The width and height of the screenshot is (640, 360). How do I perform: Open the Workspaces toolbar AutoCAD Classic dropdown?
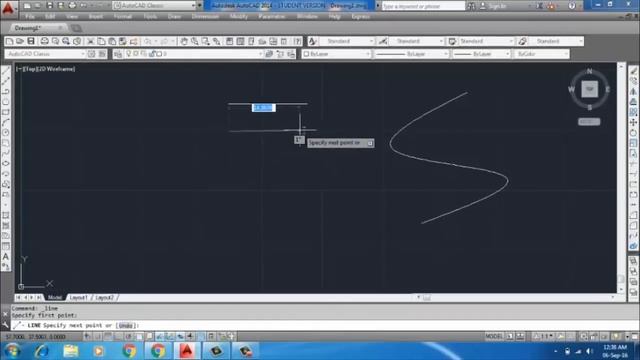(x=45, y=54)
